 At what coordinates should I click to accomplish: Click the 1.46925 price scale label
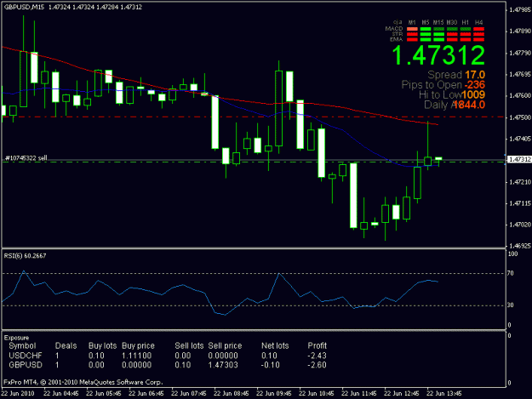coord(520,245)
